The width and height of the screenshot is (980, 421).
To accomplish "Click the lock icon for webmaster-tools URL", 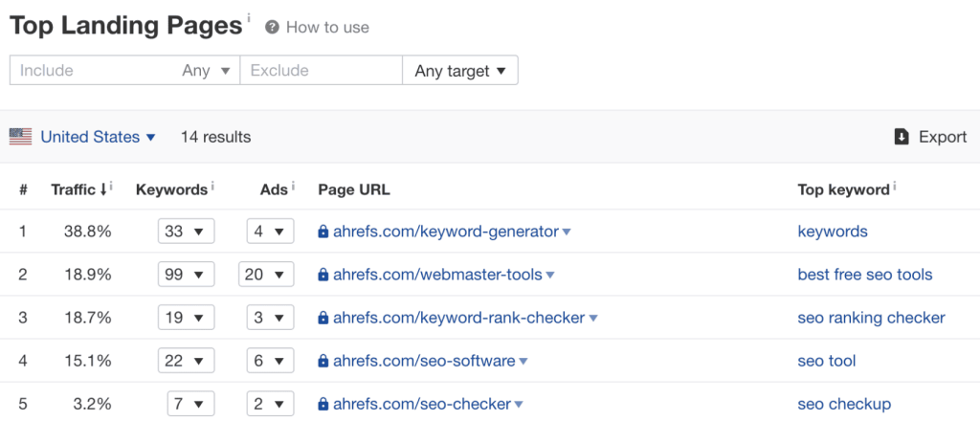I will coord(323,275).
